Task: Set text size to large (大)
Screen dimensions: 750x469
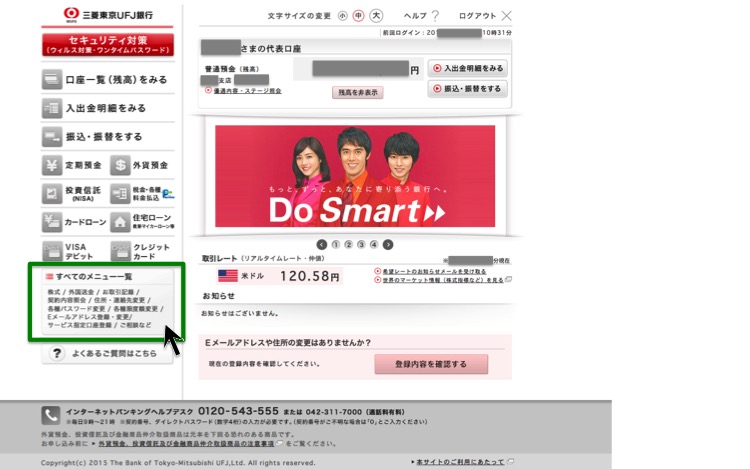Action: point(376,16)
